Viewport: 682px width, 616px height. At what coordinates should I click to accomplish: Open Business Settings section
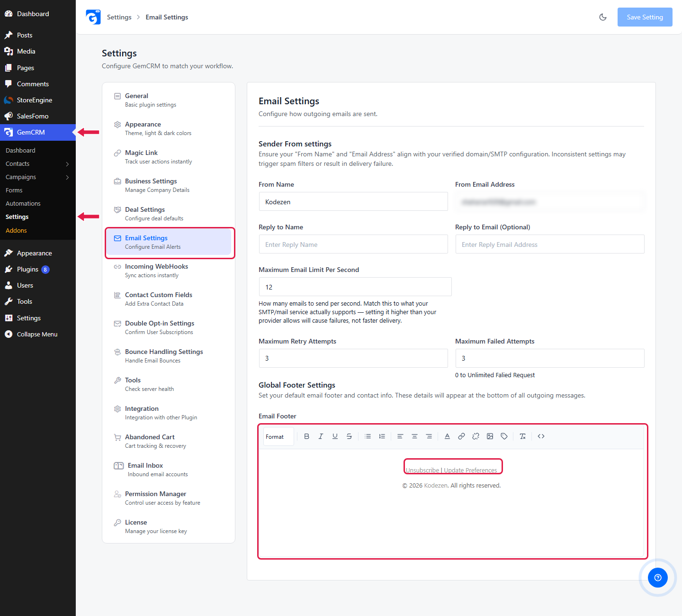(169, 185)
